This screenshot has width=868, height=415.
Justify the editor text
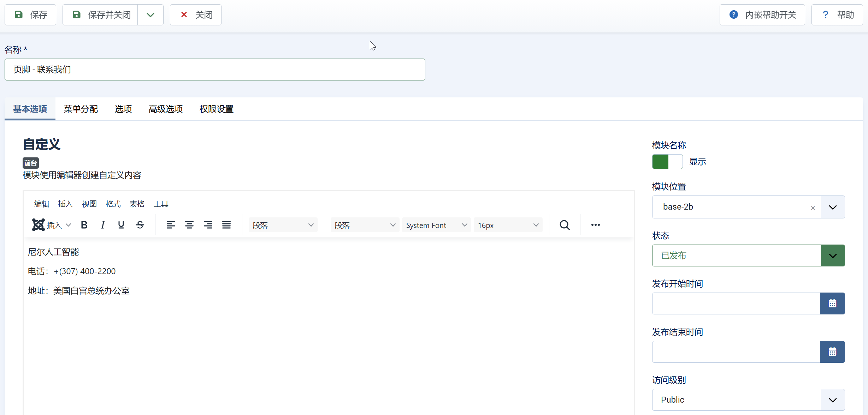click(x=226, y=225)
